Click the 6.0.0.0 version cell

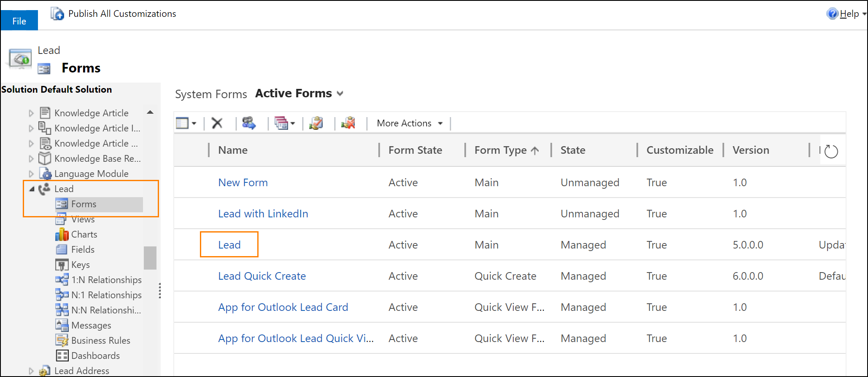click(748, 276)
